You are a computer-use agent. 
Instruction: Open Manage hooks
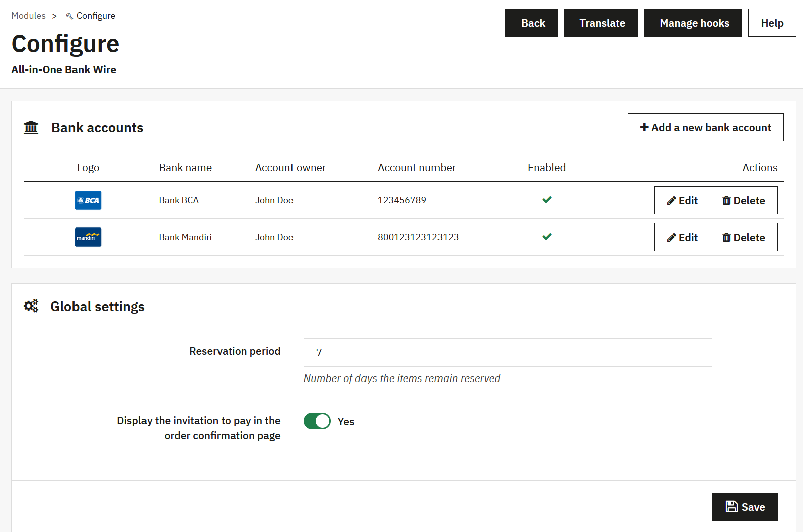tap(693, 23)
